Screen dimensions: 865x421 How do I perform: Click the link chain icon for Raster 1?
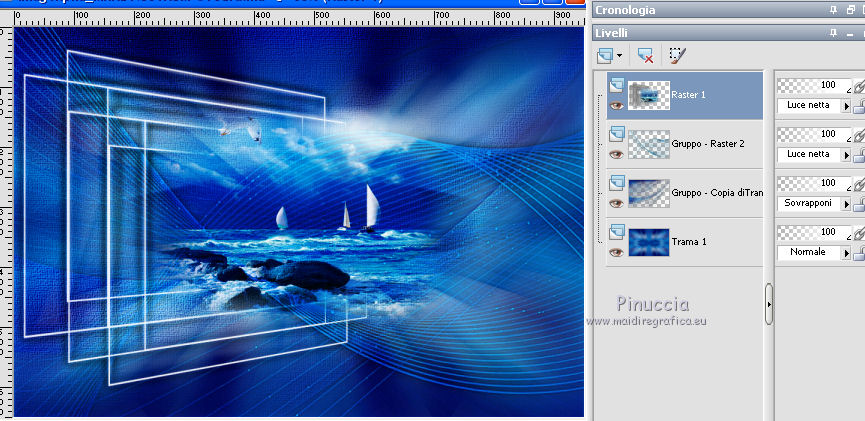click(859, 86)
